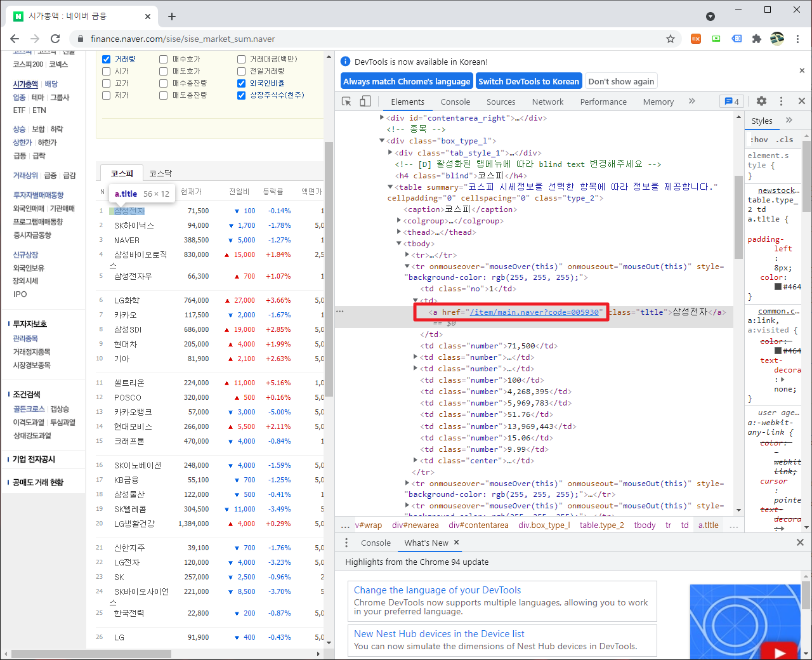
Task: Open the Extensions puzzle icon
Action: pos(757,39)
